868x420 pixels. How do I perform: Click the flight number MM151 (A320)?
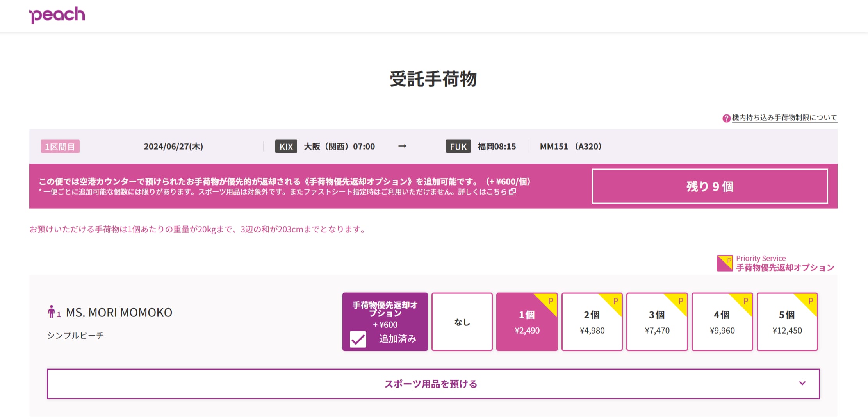(x=571, y=147)
